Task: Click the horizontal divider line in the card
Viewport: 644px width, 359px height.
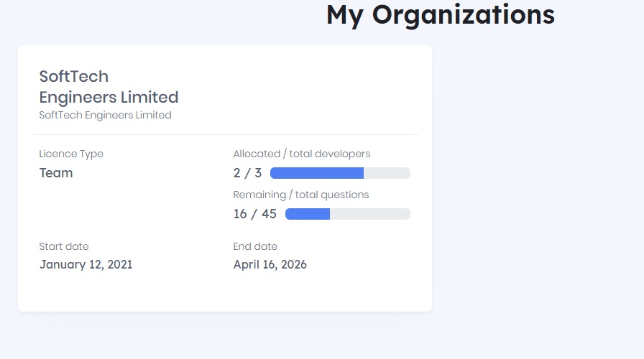Action: (225, 134)
